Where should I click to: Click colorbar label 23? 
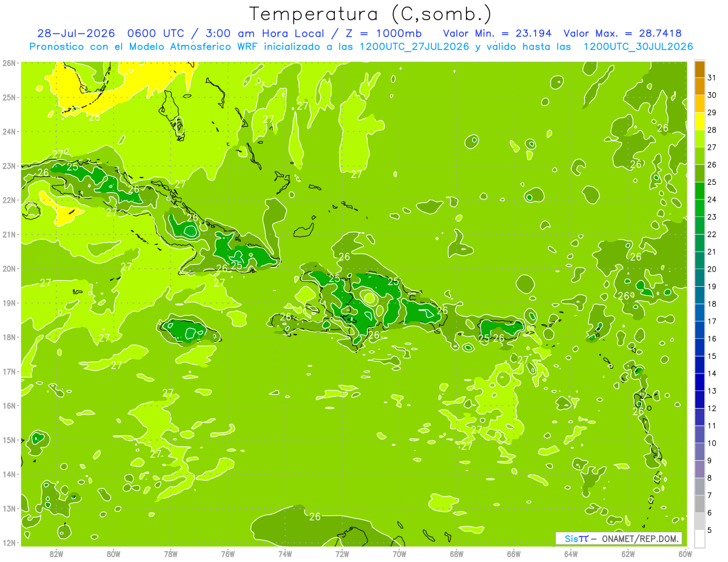712,217
